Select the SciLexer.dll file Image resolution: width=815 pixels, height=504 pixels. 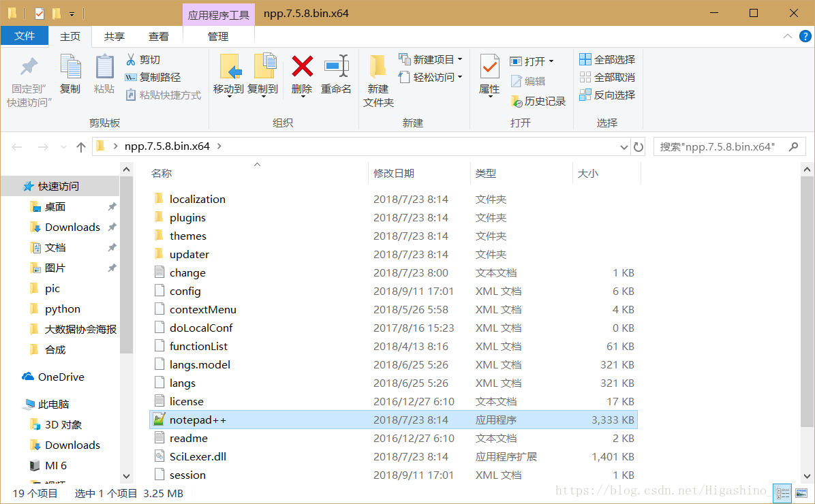[x=393, y=457]
